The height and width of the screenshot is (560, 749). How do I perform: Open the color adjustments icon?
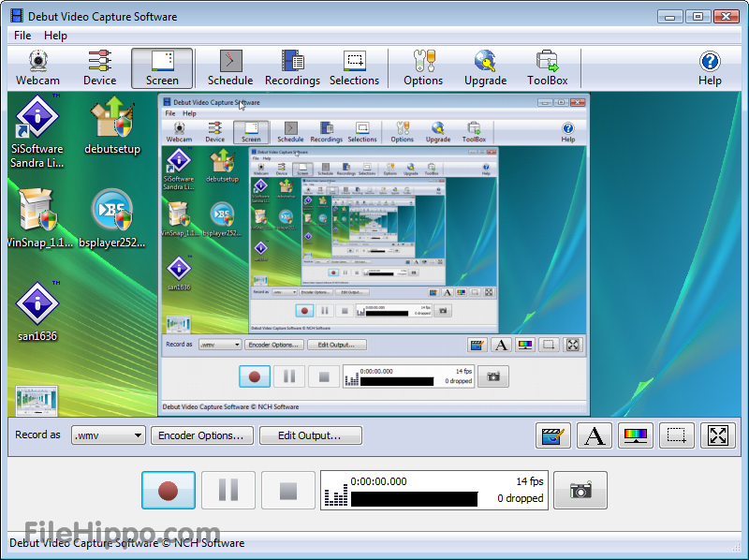click(636, 435)
